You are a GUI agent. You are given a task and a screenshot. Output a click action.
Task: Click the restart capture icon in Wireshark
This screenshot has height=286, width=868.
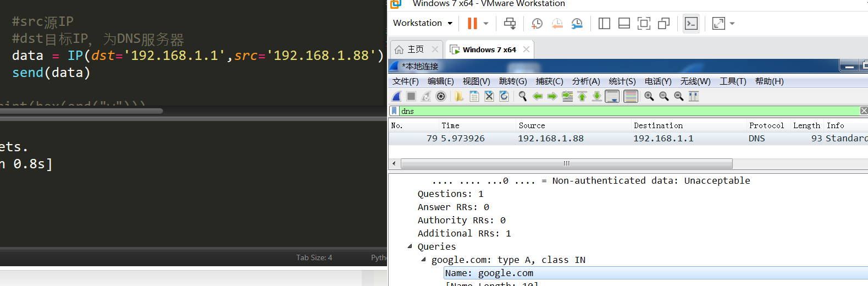(x=426, y=96)
